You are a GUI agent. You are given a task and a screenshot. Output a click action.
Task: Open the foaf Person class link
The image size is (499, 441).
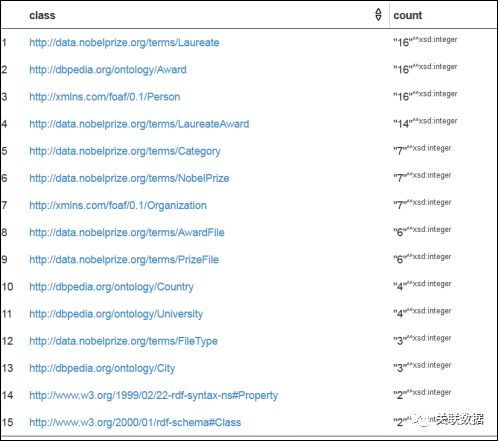105,97
